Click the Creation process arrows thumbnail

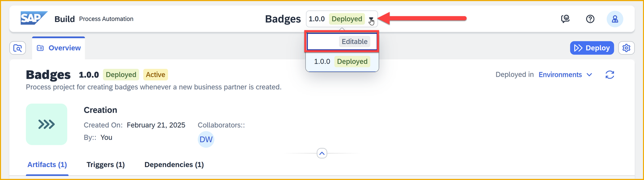(47, 124)
